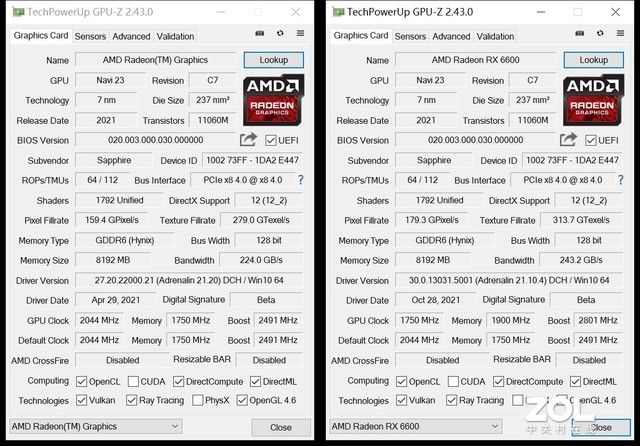This screenshot has width=640, height=446.
Task: Click BIOS Version field in left window
Action: [x=156, y=140]
